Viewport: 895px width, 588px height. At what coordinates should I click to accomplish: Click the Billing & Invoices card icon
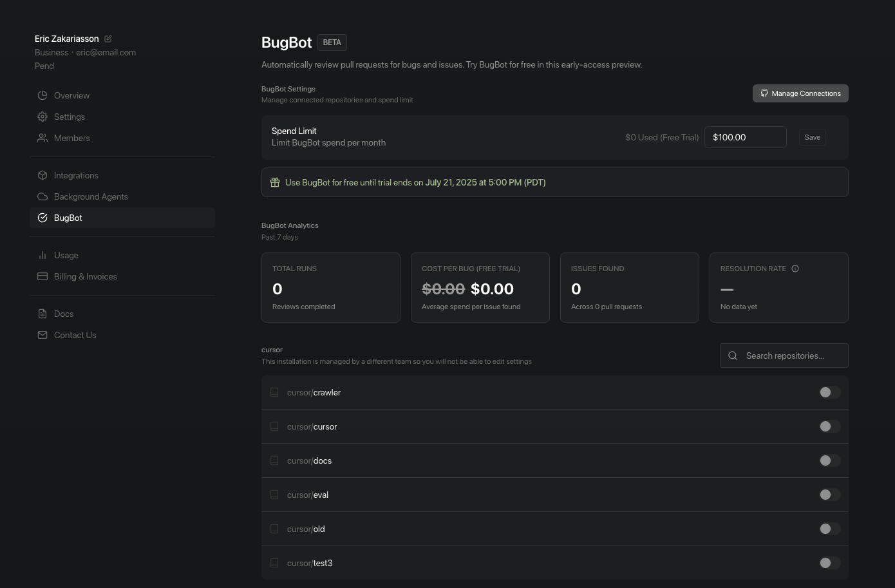[x=42, y=276]
